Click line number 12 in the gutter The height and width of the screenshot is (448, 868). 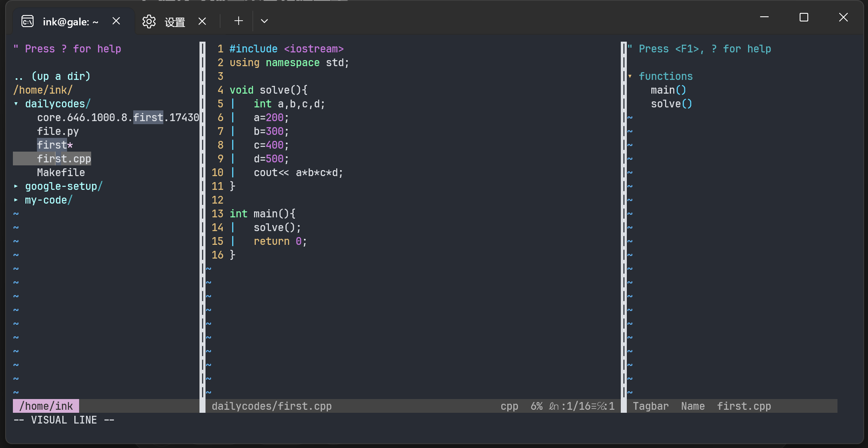218,200
